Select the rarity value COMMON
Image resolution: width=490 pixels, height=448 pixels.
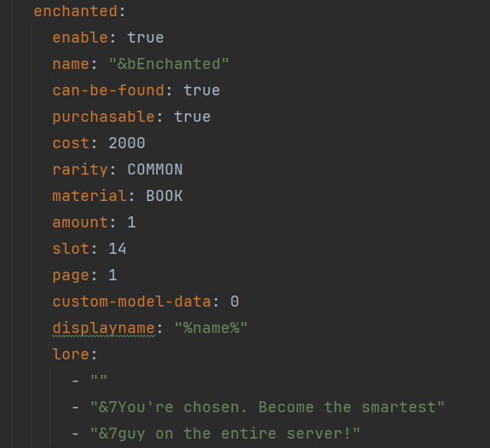(155, 169)
